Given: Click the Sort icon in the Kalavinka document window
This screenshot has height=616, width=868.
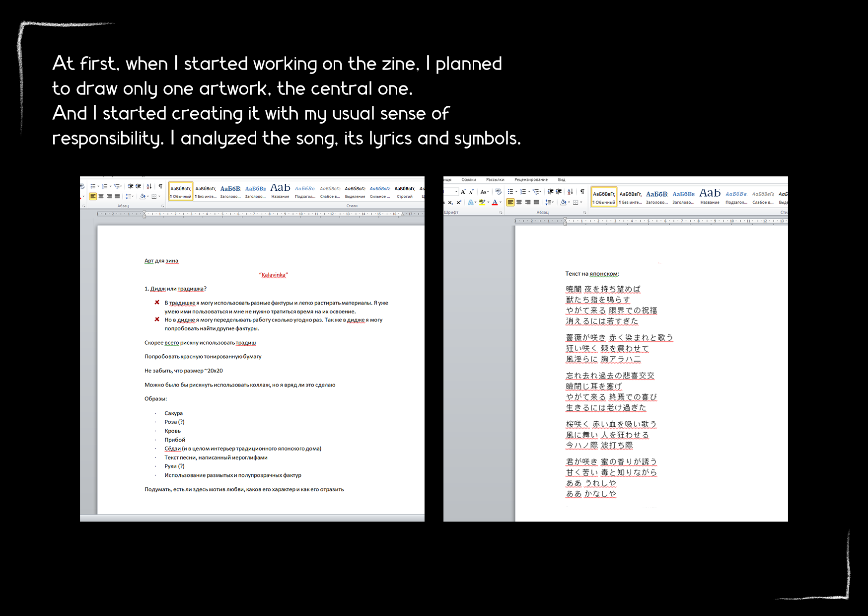Looking at the screenshot, I should point(149,187).
